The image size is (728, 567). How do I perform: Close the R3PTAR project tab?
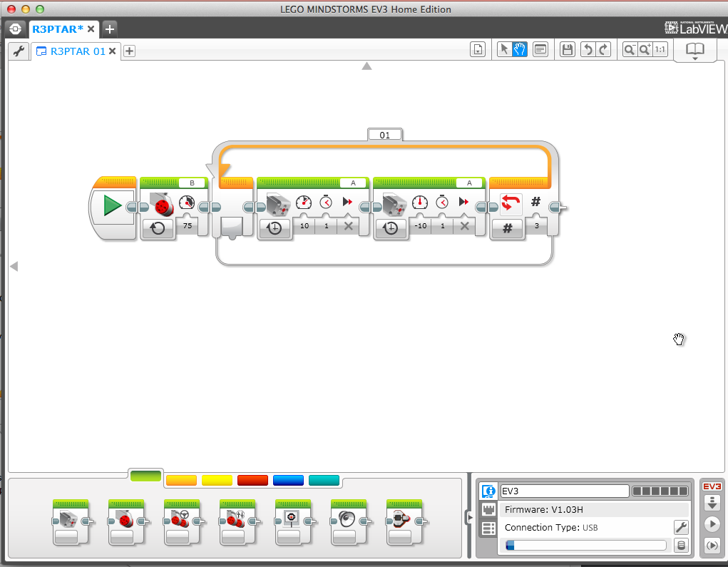[x=91, y=29]
